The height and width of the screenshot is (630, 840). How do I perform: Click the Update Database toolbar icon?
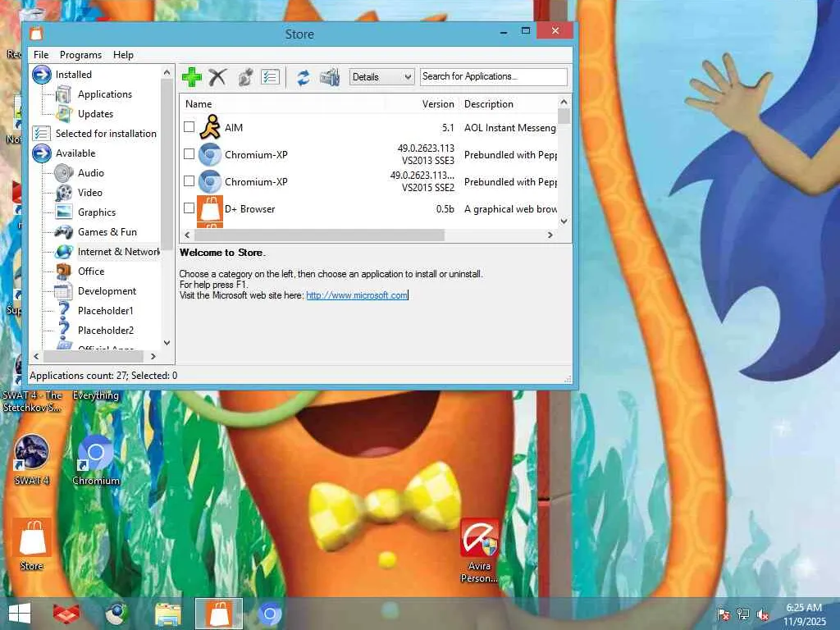330,78
